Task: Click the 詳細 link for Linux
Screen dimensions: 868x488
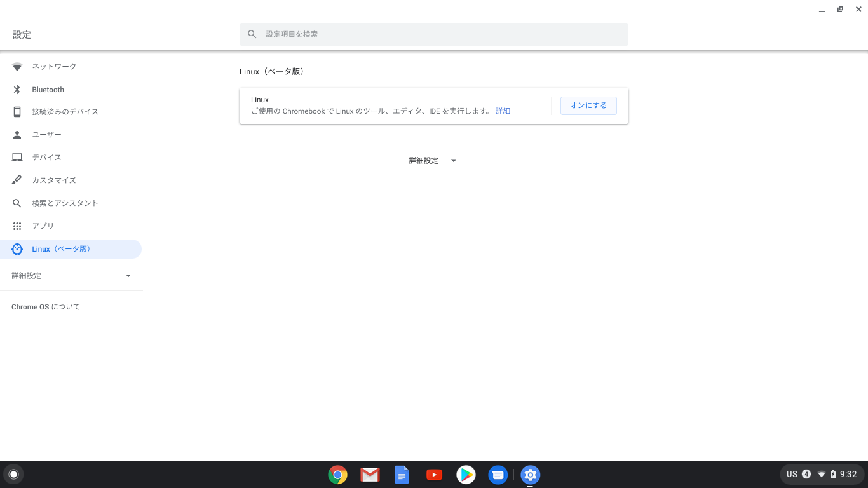Action: (503, 111)
